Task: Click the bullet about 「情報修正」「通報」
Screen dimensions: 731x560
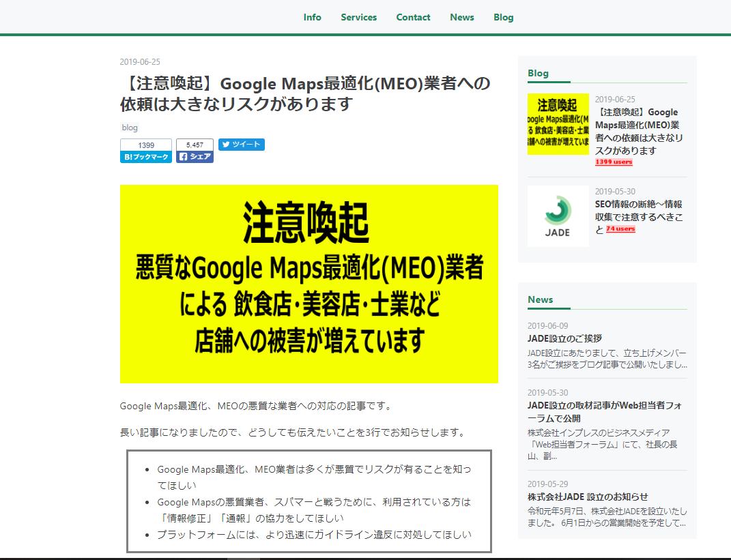Action: coord(314,510)
